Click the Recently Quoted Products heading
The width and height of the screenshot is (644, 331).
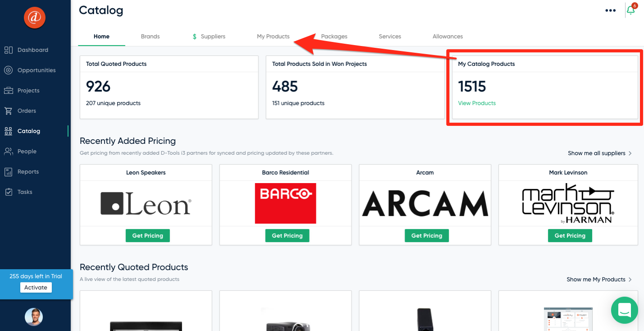click(x=134, y=267)
